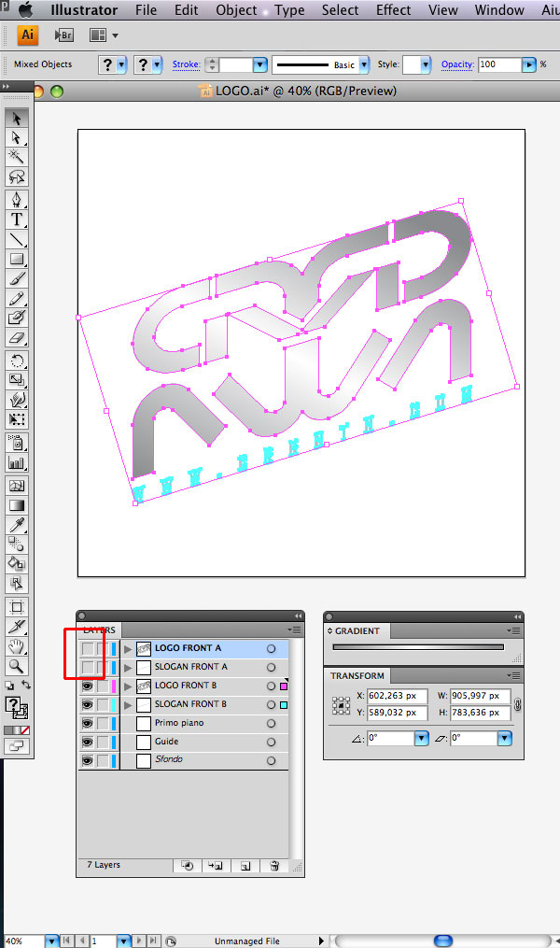Image resolution: width=560 pixels, height=948 pixels.
Task: Expand the SLOGAN FRONT A layer
Action: (x=128, y=668)
